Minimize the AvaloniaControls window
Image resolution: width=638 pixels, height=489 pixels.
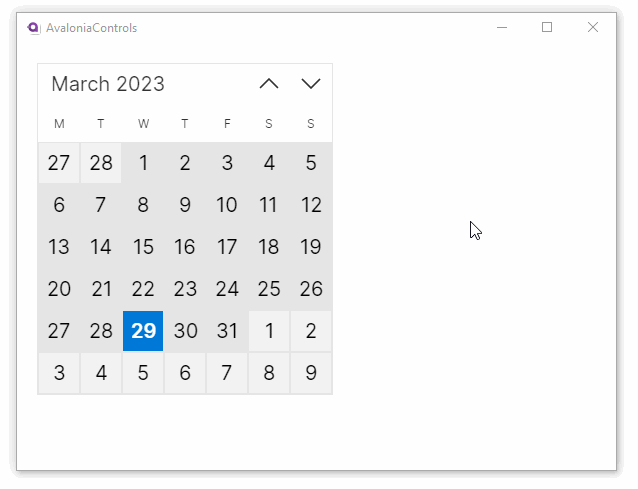pos(502,28)
